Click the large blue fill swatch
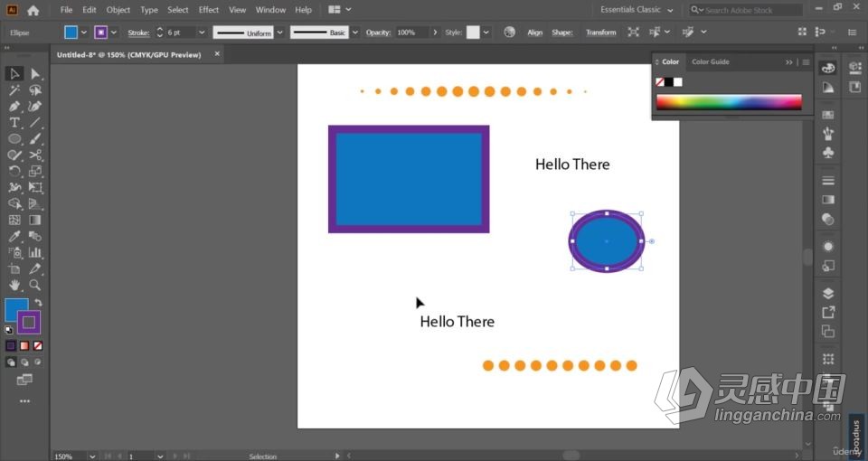868x461 pixels. coord(16,309)
